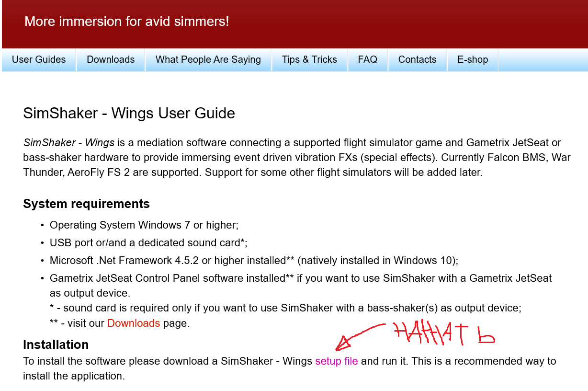Open the FAQ page from navigation
The height and width of the screenshot is (391, 588).
pyautogui.click(x=367, y=60)
